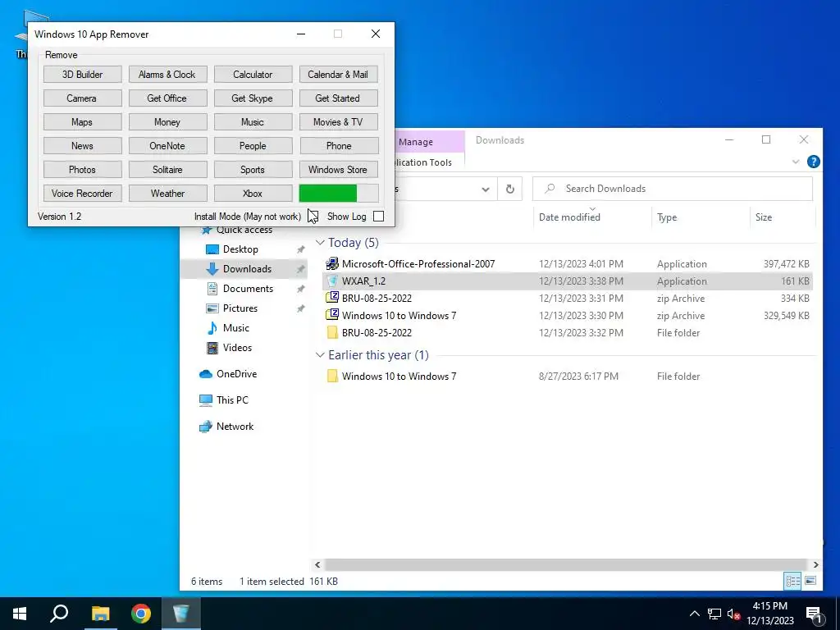Click the green progress bar

[338, 194]
